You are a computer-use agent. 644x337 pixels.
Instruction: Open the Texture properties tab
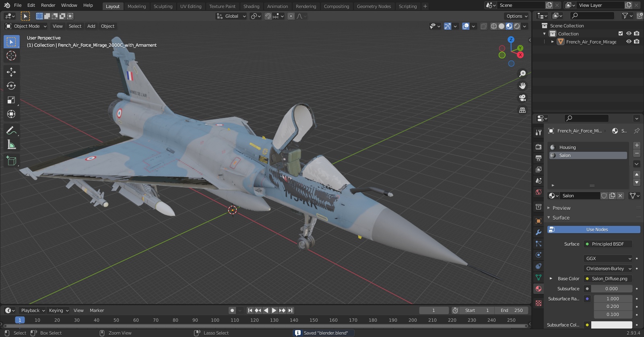[539, 303]
